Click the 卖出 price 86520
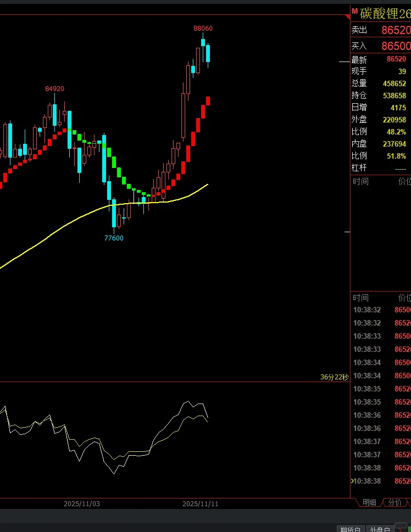This screenshot has width=411, height=532. point(396,31)
